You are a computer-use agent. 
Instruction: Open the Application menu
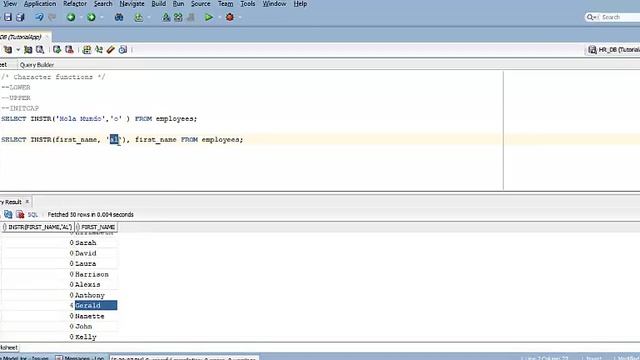pos(40,4)
